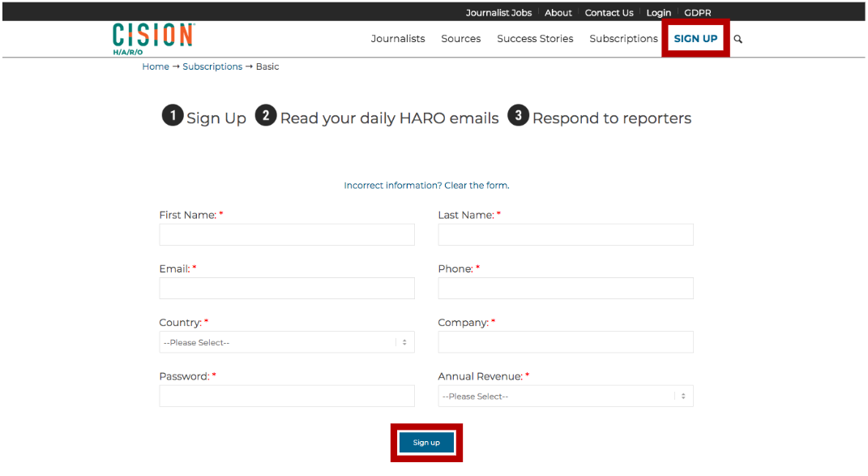Open the Subscriptions nav item
The width and height of the screenshot is (868, 476).
[x=623, y=39]
